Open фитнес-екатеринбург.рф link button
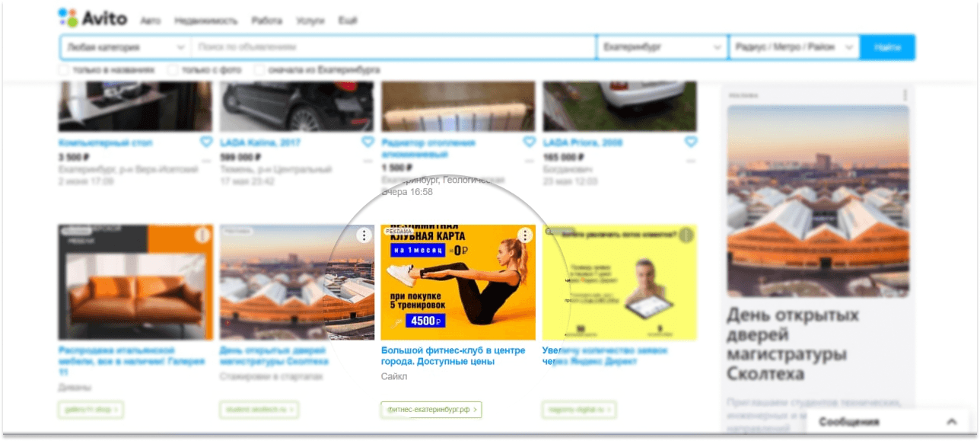 coord(431,410)
